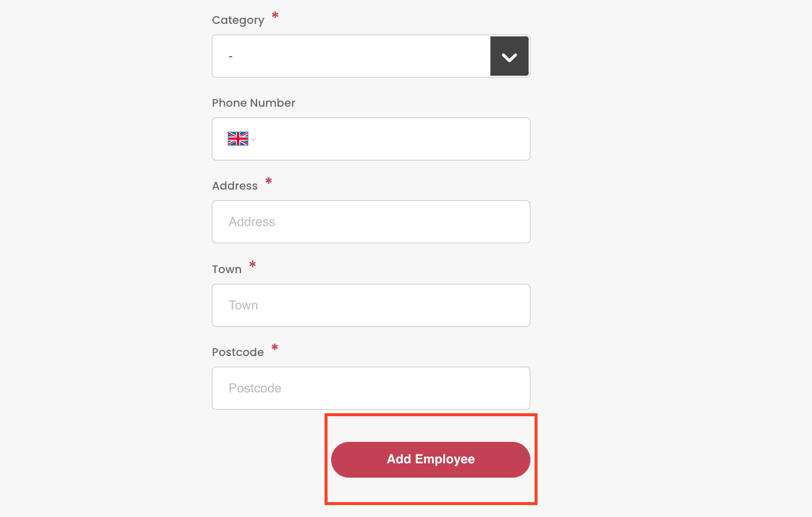Click the Category field label
The height and width of the screenshot is (517, 812).
pos(238,20)
